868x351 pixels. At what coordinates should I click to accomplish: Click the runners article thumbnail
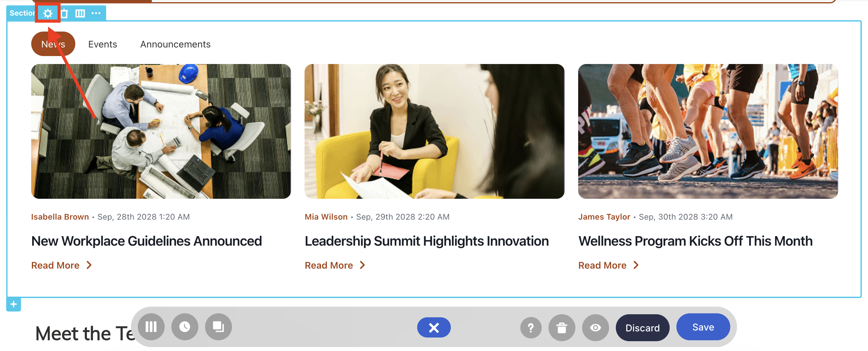point(708,131)
